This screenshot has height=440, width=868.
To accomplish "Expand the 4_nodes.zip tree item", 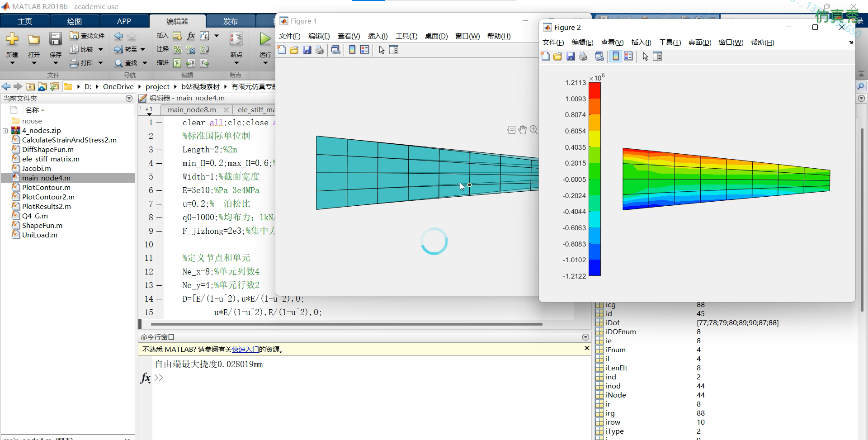I will click(5, 131).
